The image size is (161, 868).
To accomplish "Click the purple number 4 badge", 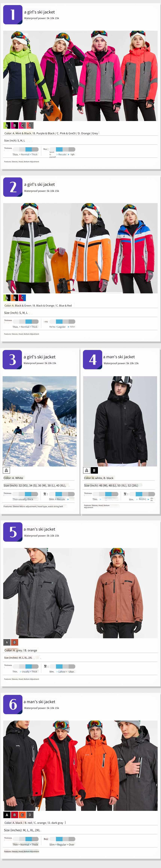I will 93,360.
